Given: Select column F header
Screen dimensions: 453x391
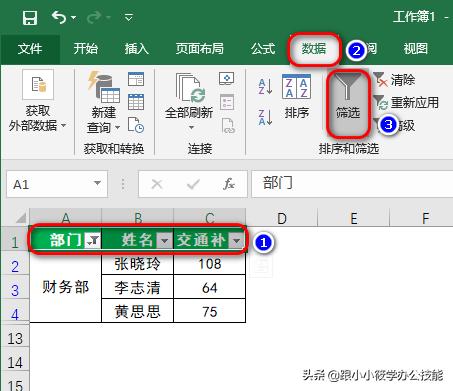Looking at the screenshot, I should [422, 218].
